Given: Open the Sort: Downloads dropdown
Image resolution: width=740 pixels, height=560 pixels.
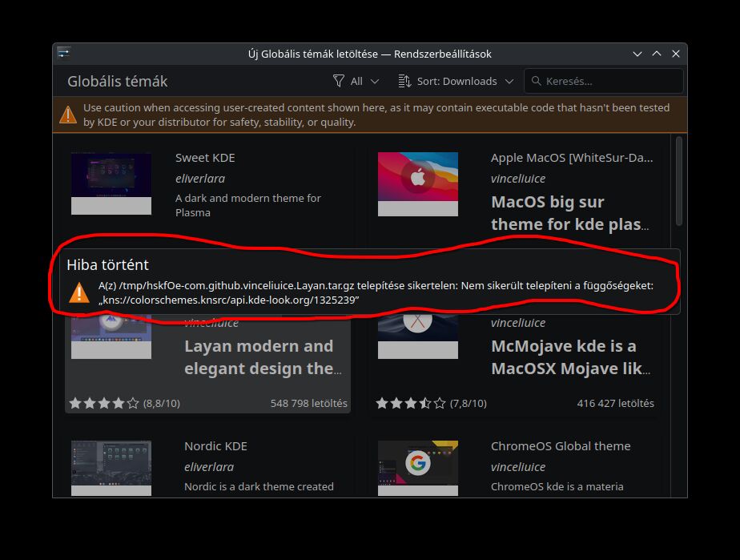Looking at the screenshot, I should coord(456,81).
